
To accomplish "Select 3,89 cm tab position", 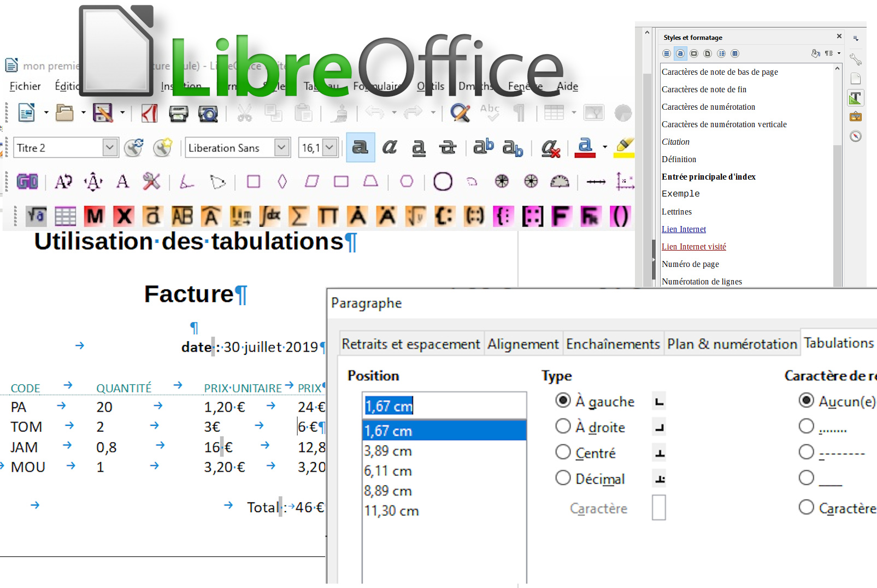I will (444, 451).
